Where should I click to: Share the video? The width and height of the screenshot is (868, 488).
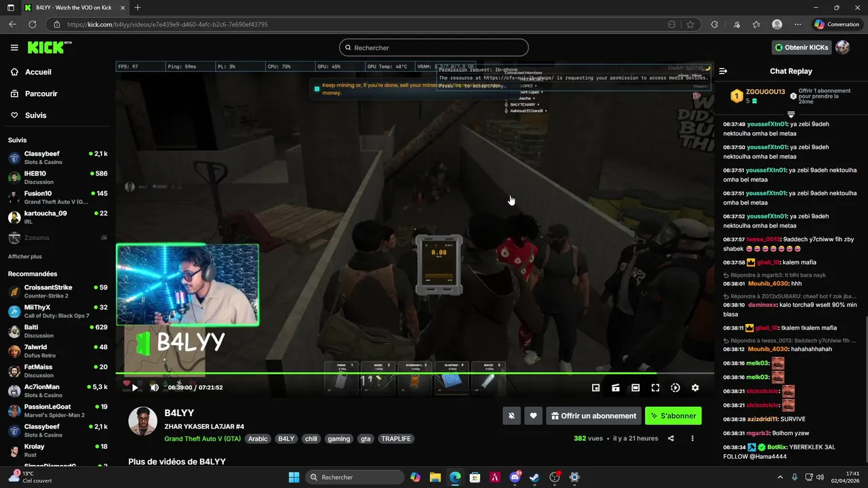pyautogui.click(x=671, y=439)
